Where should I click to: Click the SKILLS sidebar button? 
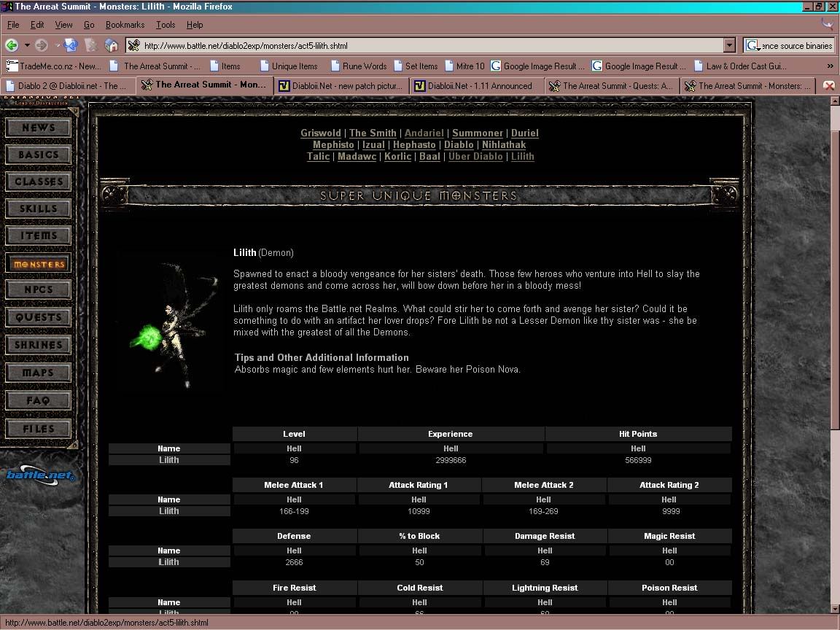(x=38, y=209)
